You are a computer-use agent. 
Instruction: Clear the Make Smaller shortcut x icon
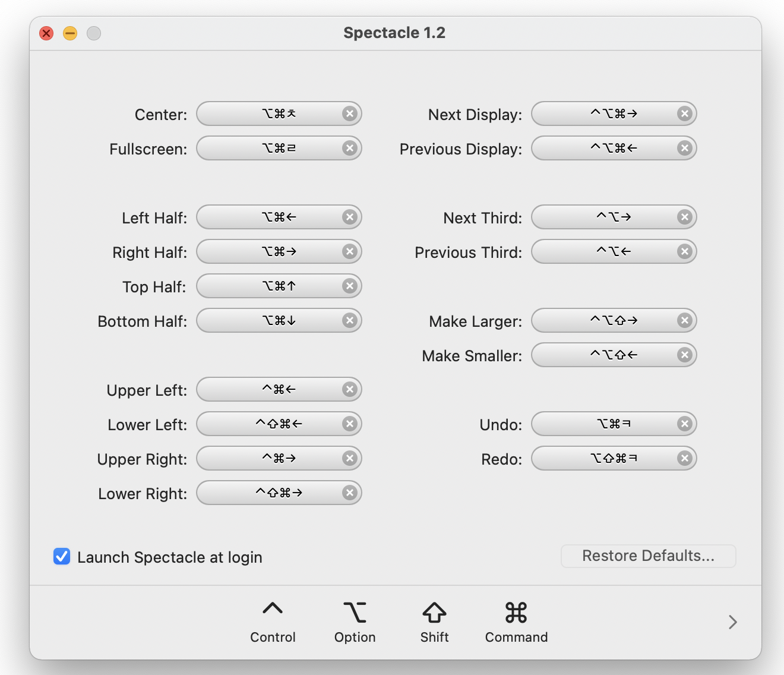coord(685,355)
